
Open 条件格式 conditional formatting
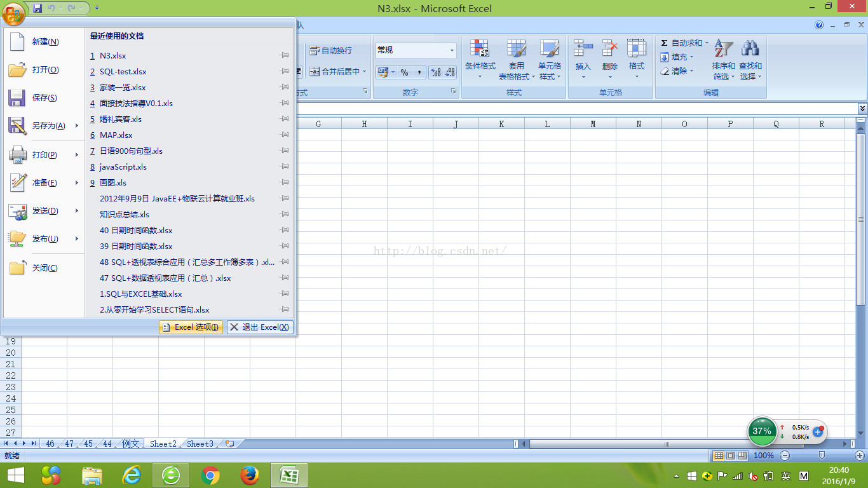coord(480,60)
